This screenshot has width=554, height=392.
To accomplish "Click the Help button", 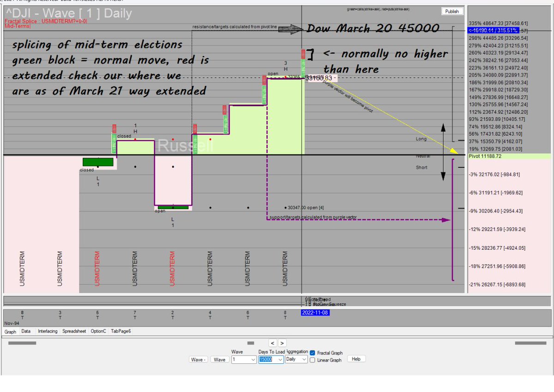I will tap(356, 359).
